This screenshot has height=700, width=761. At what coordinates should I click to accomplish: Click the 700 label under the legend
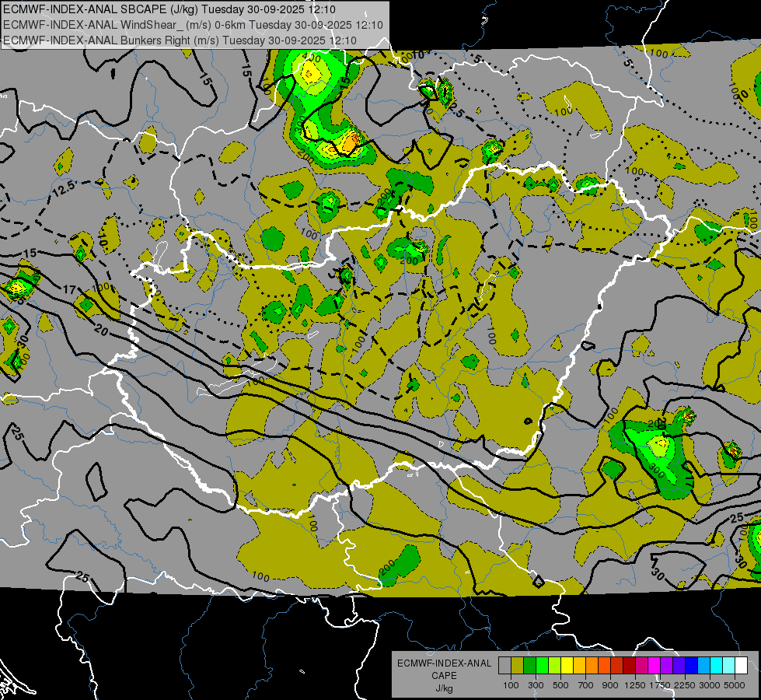coord(586,685)
